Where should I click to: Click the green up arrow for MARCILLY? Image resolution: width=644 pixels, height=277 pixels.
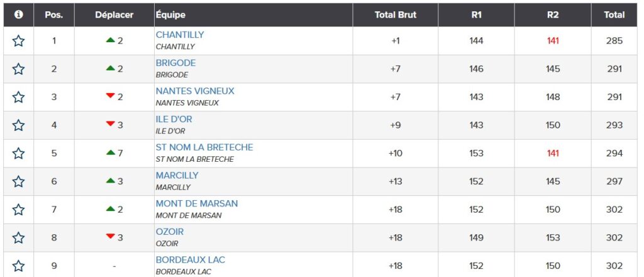[111, 181]
